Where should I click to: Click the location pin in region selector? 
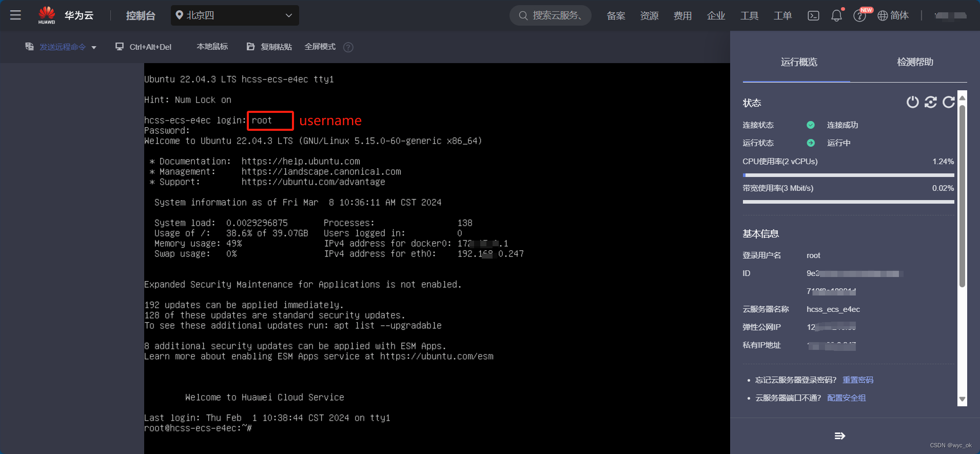(x=179, y=15)
